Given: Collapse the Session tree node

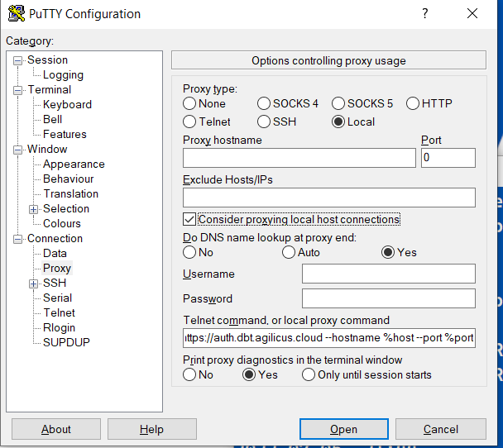Looking at the screenshot, I should 18,60.
